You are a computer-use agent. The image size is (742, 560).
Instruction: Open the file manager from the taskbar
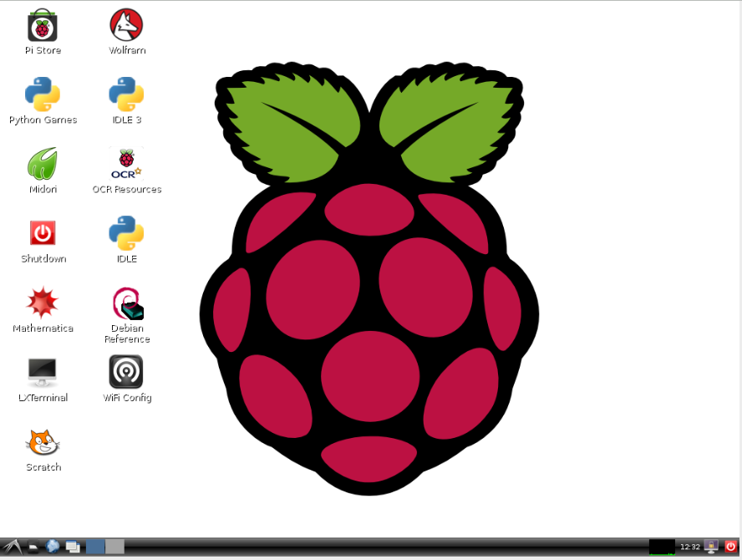pos(32,546)
